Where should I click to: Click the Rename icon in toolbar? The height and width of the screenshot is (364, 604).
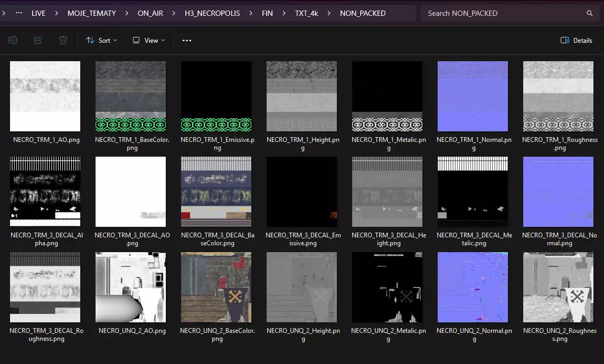click(x=13, y=40)
